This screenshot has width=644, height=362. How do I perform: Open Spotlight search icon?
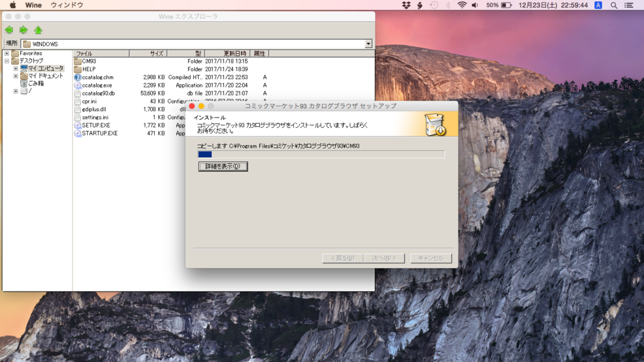pyautogui.click(x=614, y=5)
